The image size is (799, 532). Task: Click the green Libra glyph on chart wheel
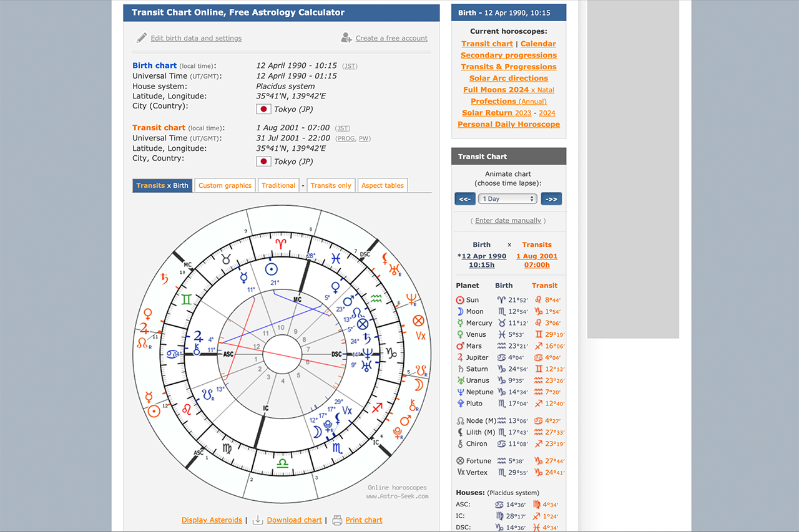(282, 463)
